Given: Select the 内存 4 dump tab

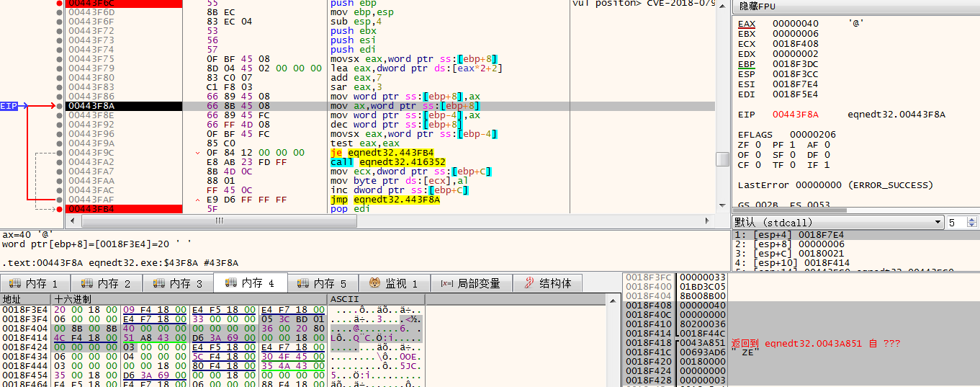Looking at the screenshot, I should coord(251,283).
